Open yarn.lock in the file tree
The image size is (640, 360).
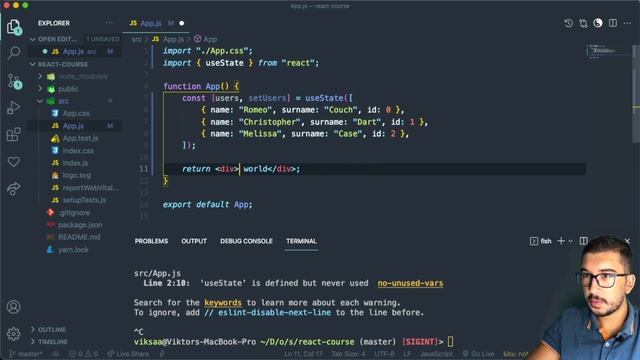point(73,249)
